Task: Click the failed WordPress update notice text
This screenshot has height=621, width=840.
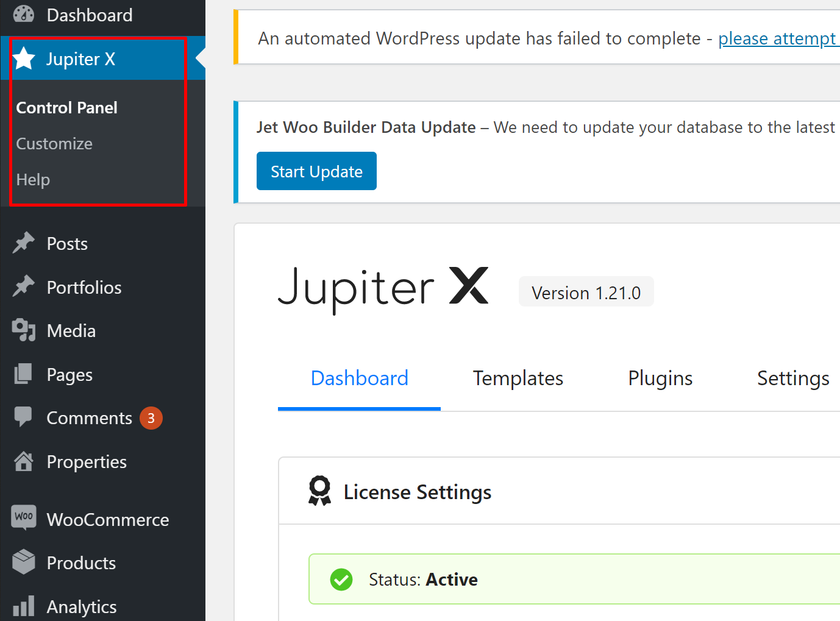Action: click(479, 38)
